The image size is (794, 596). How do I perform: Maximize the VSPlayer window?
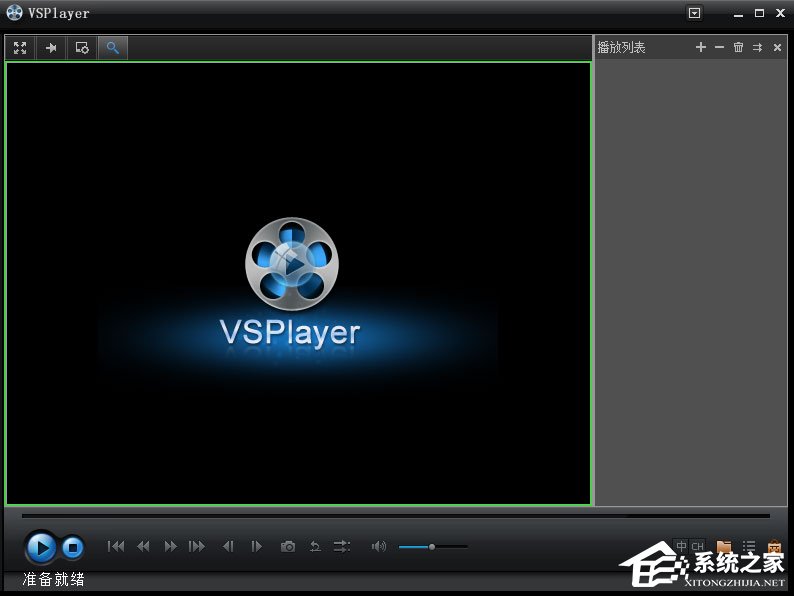(759, 13)
